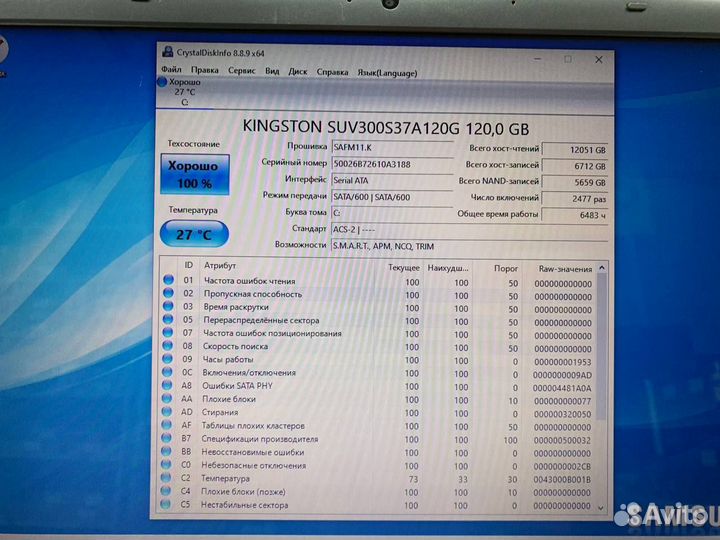The width and height of the screenshot is (720, 540).
Task: Click raw value 0000000002CB
Action: [563, 467]
